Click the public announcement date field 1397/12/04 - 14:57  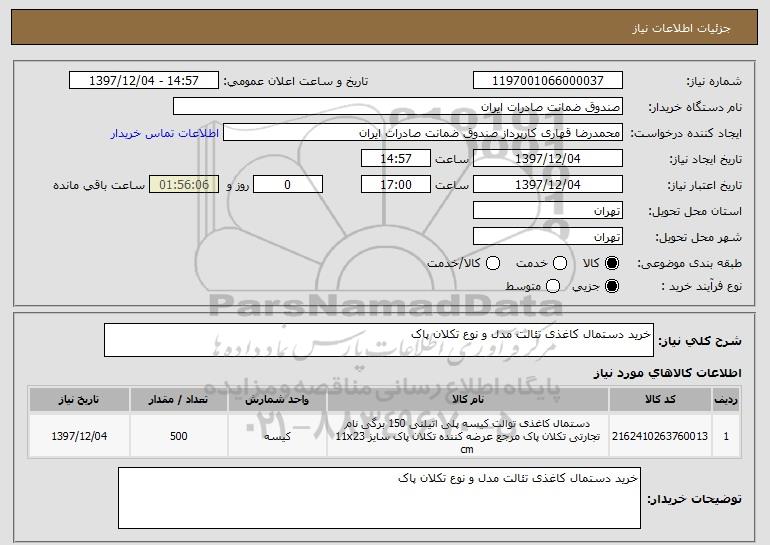[144, 81]
